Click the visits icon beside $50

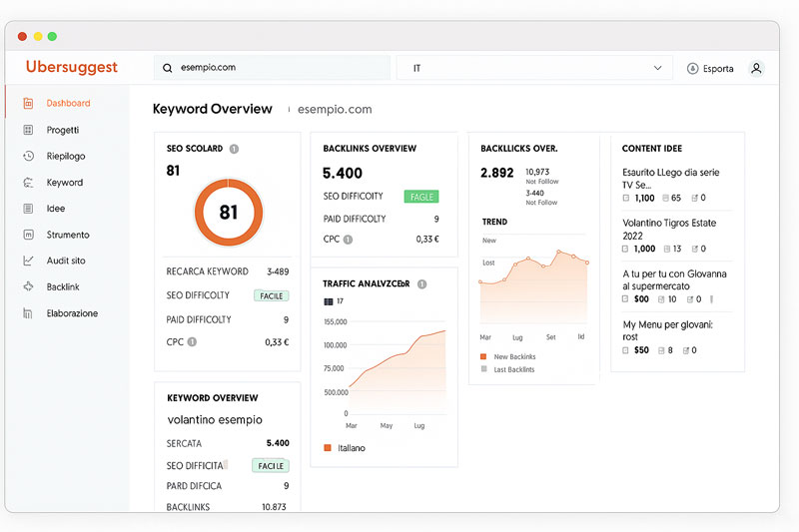click(x=625, y=350)
